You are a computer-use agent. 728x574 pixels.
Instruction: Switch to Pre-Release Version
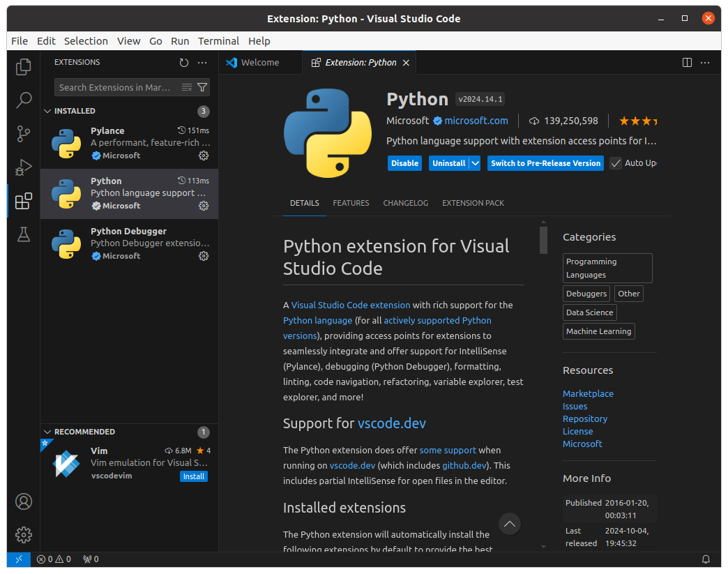pyautogui.click(x=545, y=163)
